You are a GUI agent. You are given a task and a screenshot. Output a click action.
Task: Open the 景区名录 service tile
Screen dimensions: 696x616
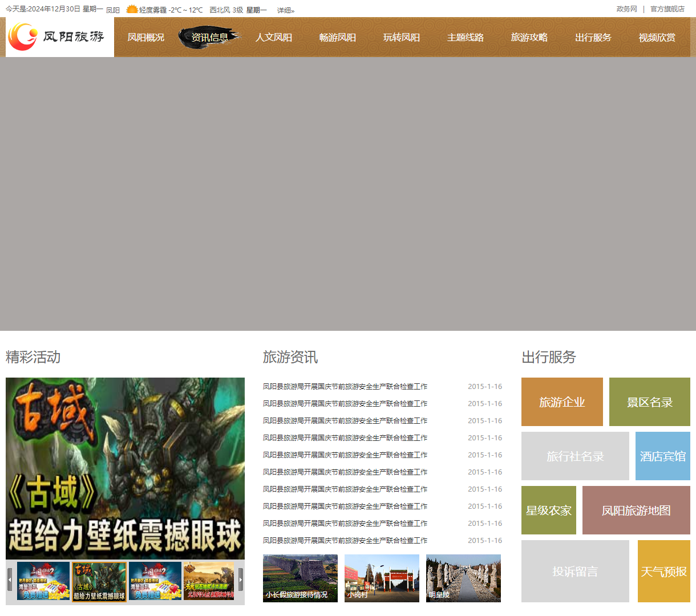click(x=649, y=401)
